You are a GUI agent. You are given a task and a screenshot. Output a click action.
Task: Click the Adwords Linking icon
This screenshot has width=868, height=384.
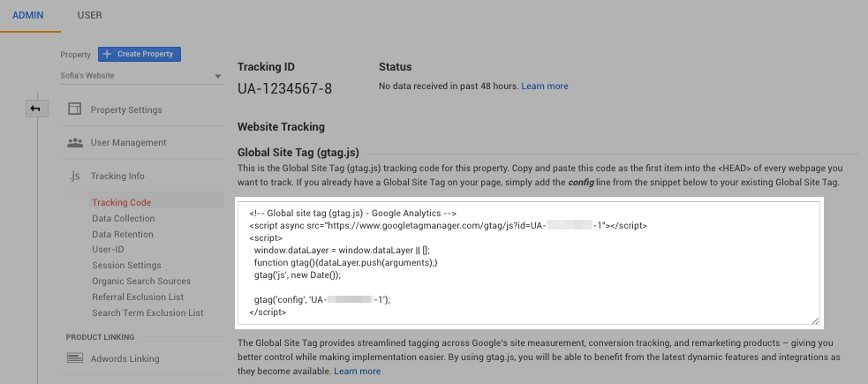(75, 358)
